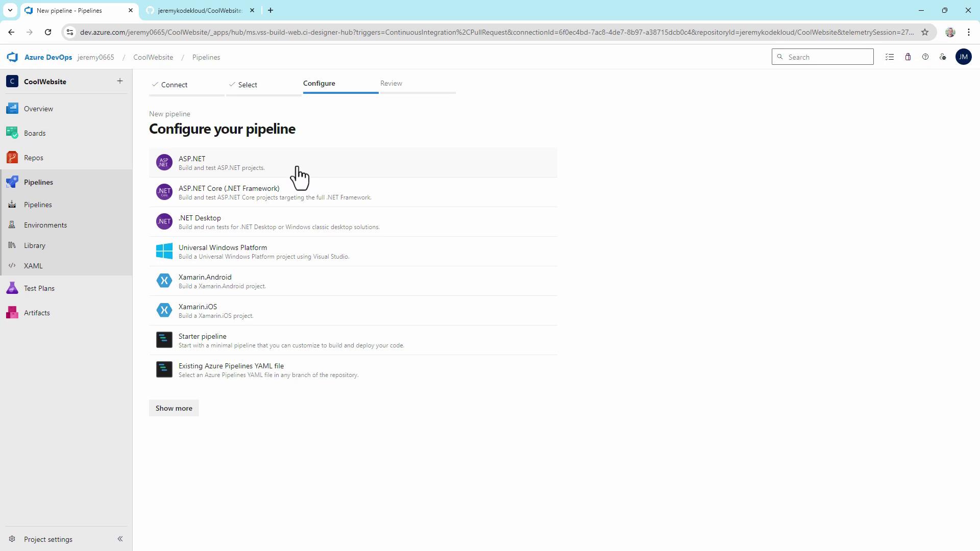This screenshot has height=551, width=980.
Task: Choose the Xamarin.Android template title
Action: [x=205, y=277]
